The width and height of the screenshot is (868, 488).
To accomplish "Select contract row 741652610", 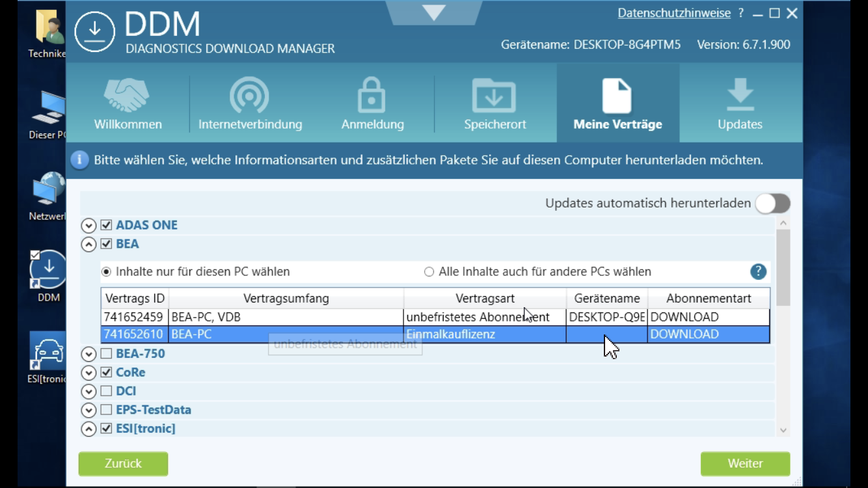I will pyautogui.click(x=435, y=334).
